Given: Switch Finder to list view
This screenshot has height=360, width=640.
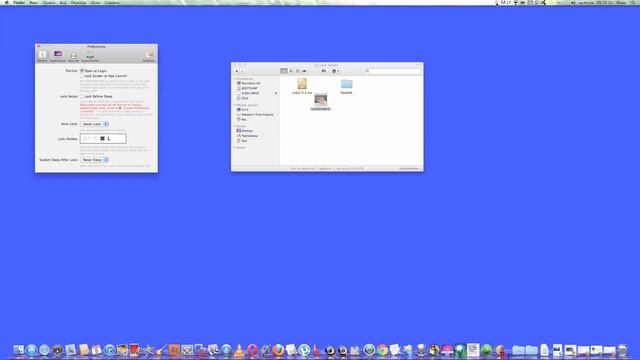Looking at the screenshot, I should point(291,71).
